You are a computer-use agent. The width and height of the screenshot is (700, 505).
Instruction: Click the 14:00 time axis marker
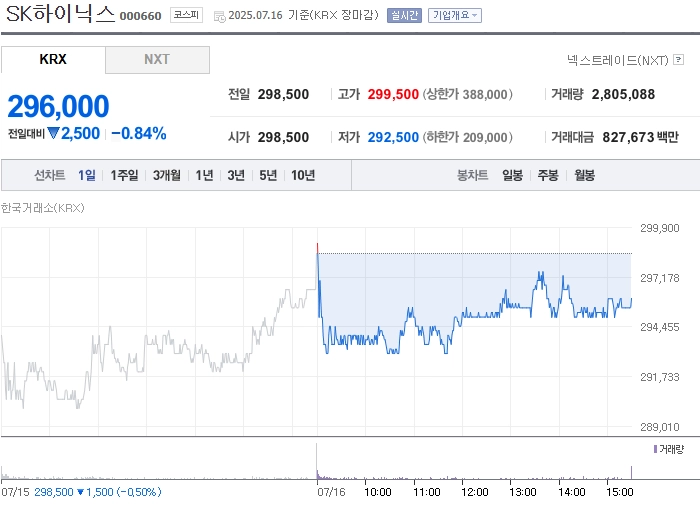[571, 492]
